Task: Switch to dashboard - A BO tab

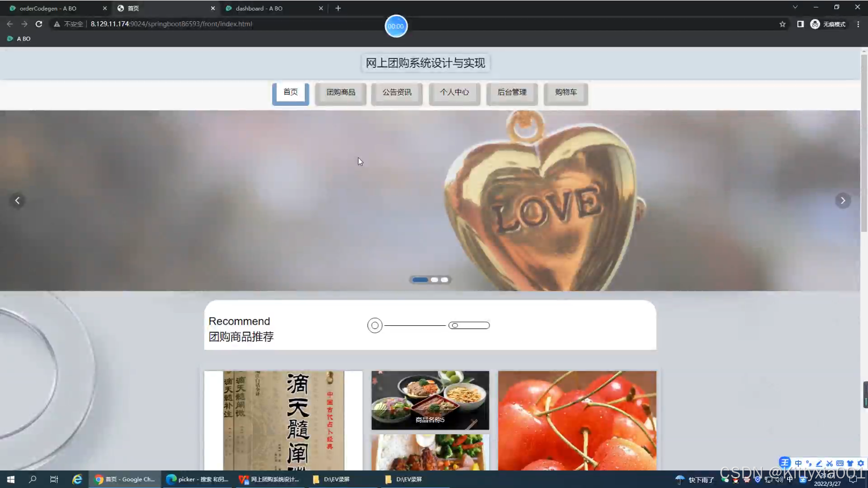Action: pyautogui.click(x=274, y=9)
